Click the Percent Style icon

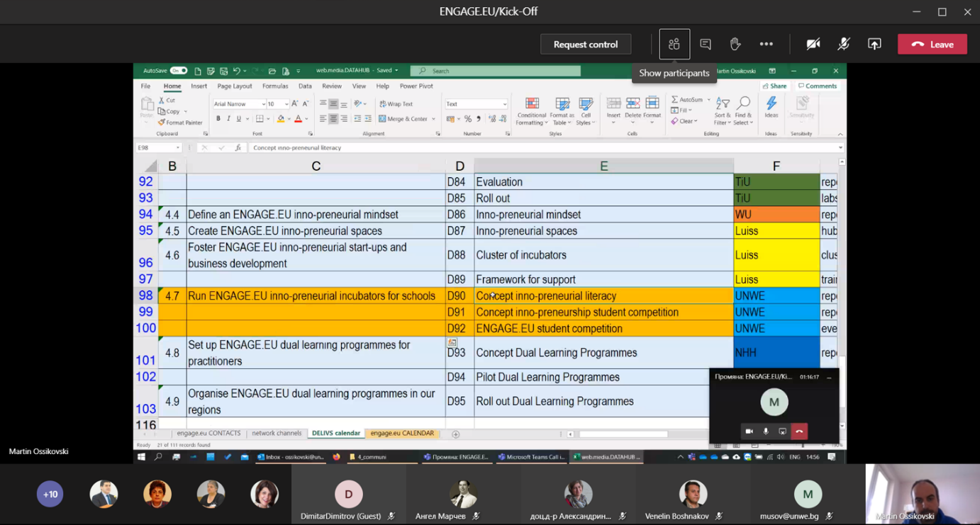coord(467,119)
